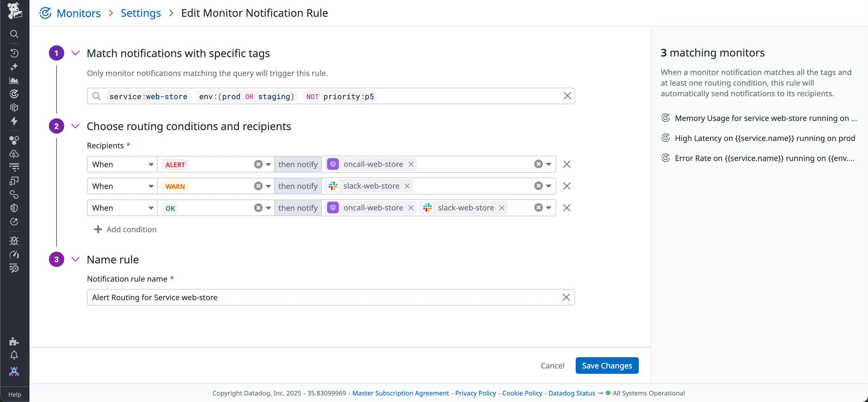
Task: Remove oncall-web-store from OK recipients
Action: point(411,208)
